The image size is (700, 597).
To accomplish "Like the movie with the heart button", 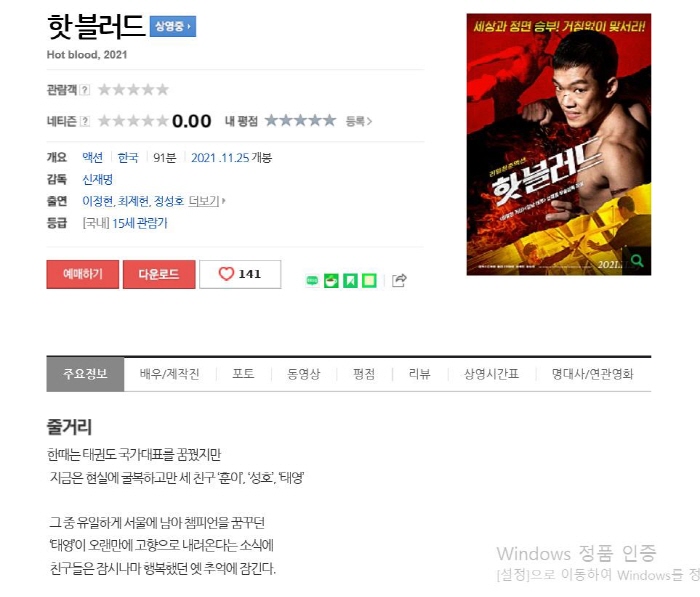I will [240, 274].
